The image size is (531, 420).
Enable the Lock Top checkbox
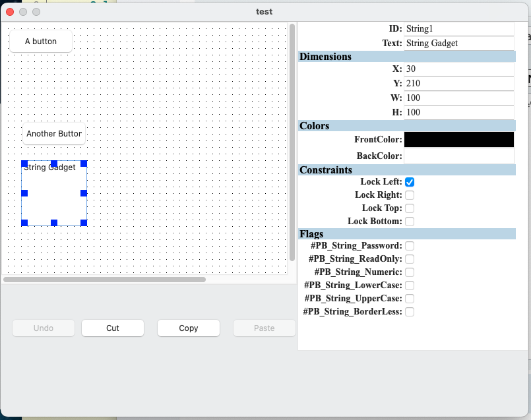(x=410, y=208)
